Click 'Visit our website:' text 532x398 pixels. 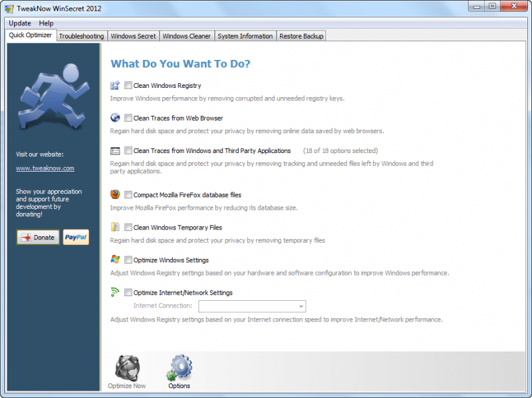pos(40,154)
